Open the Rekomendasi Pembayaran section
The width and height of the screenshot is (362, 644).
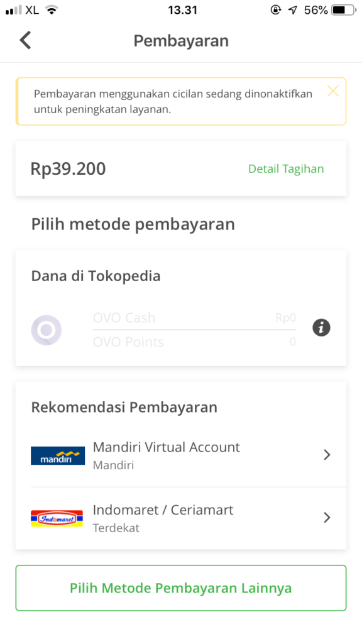coord(124,407)
